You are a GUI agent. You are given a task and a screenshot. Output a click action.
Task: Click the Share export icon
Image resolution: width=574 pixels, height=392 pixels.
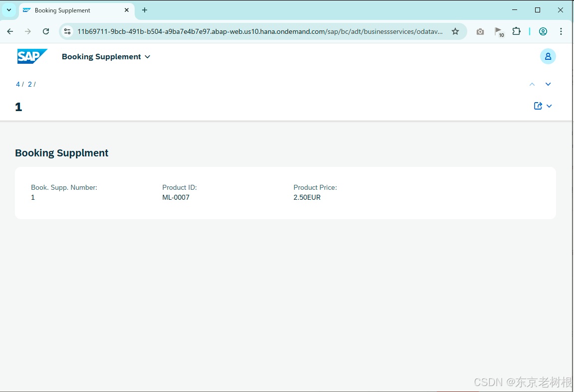pos(538,106)
